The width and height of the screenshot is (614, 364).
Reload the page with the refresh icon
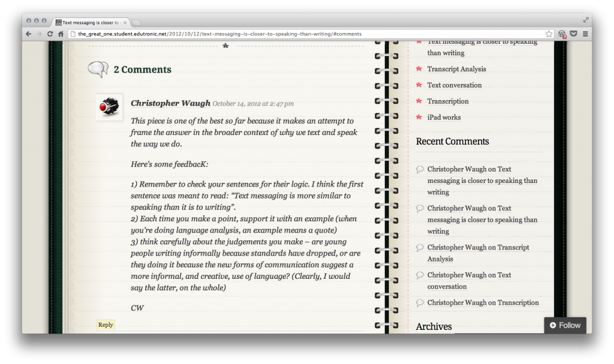pos(50,34)
